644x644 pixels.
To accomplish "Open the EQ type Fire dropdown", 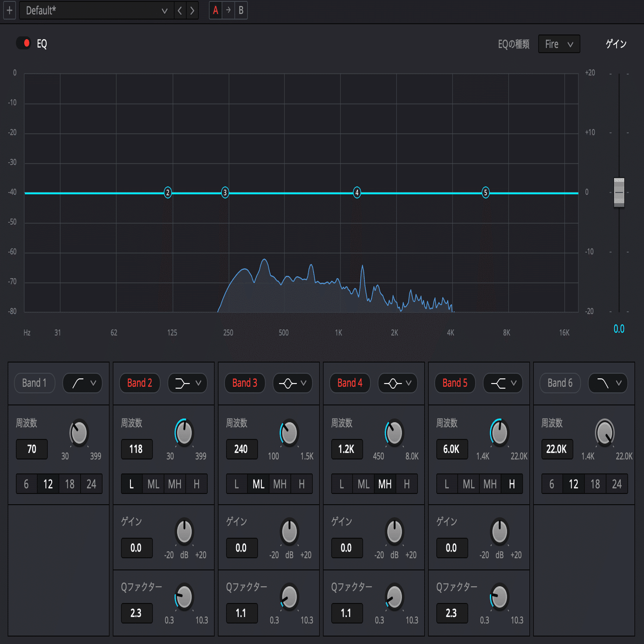I will click(559, 44).
